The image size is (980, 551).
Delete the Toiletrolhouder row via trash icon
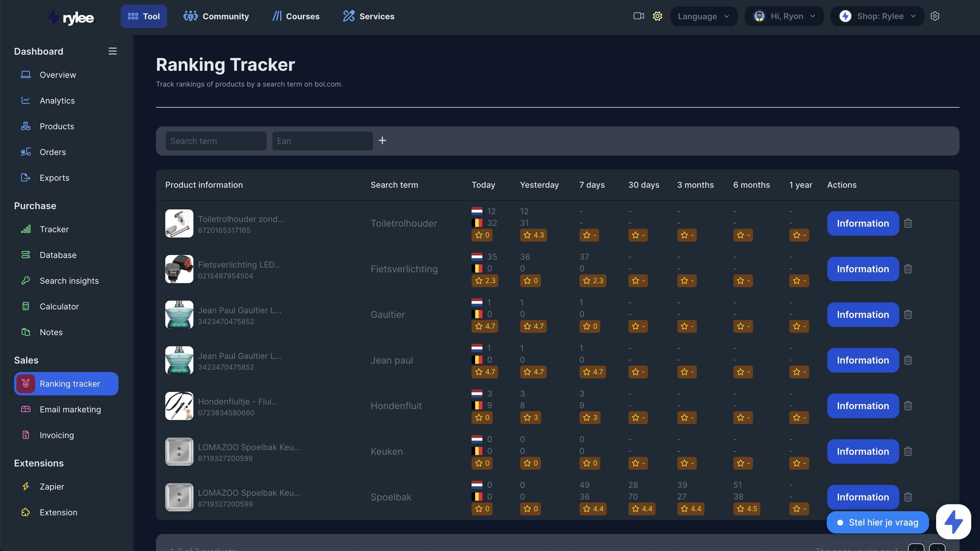(x=908, y=223)
